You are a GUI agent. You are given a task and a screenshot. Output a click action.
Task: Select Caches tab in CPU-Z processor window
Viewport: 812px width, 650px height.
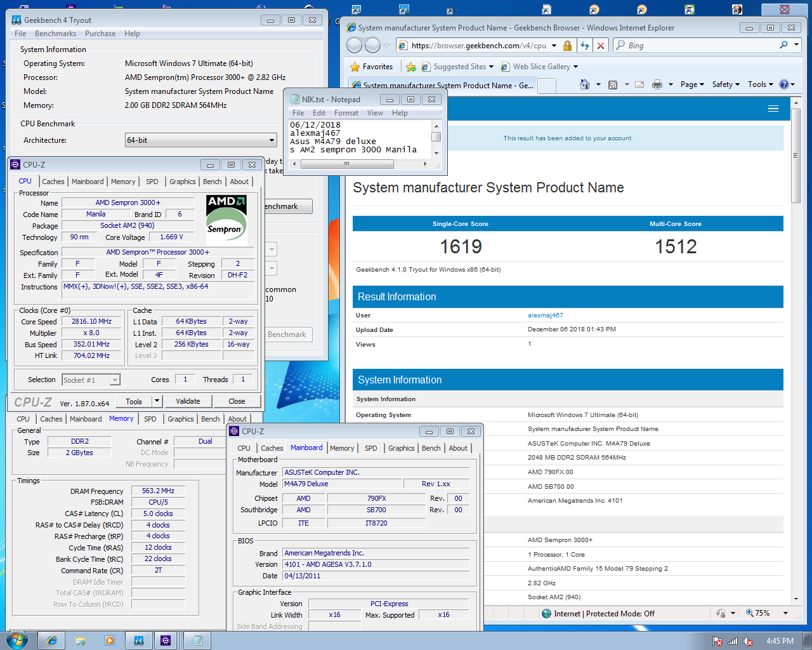click(53, 182)
